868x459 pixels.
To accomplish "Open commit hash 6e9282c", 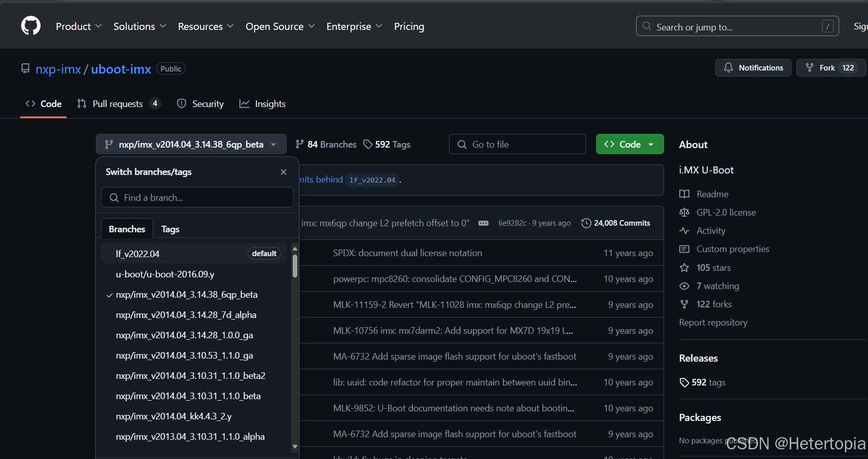I will click(x=512, y=223).
